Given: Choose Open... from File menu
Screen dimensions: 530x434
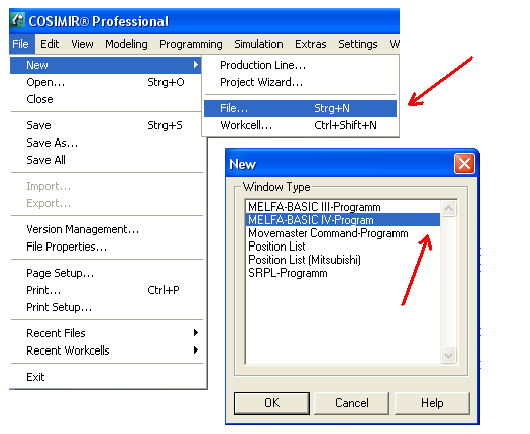Looking at the screenshot, I should [x=106, y=82].
